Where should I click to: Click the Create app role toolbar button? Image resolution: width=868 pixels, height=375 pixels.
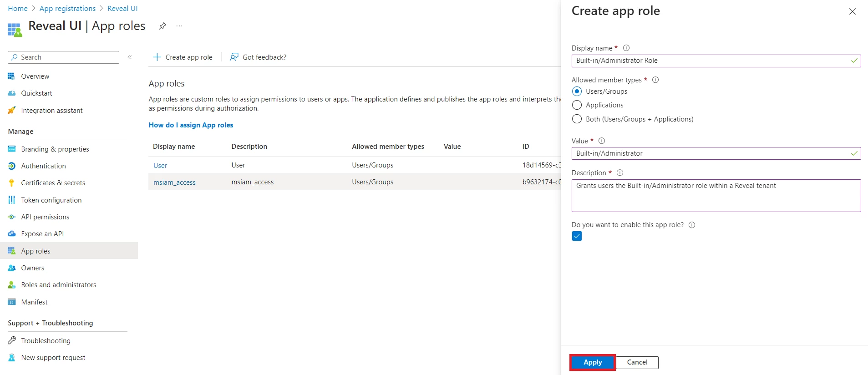(x=183, y=57)
